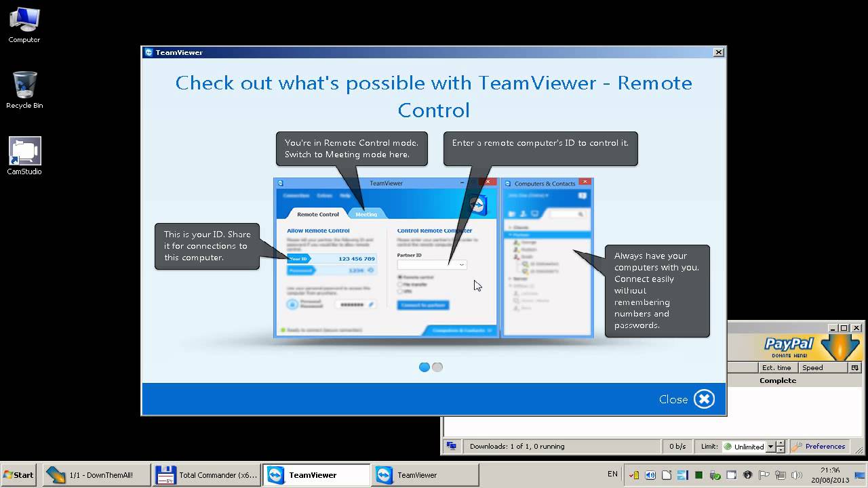Click the blue striped tray icon
The width and height of the screenshot is (868, 488).
tap(683, 475)
